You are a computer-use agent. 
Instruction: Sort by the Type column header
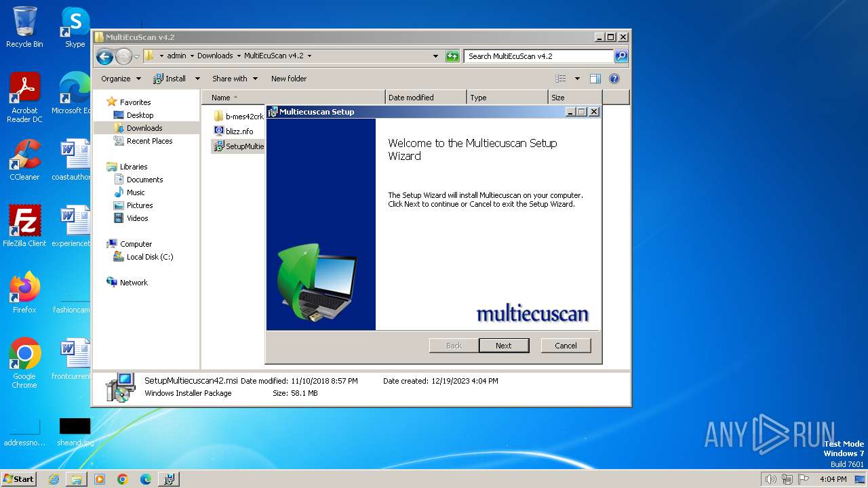(x=507, y=98)
